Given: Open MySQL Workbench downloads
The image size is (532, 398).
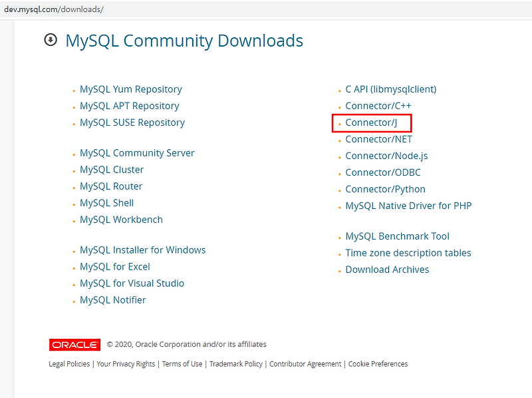Looking at the screenshot, I should [121, 219].
